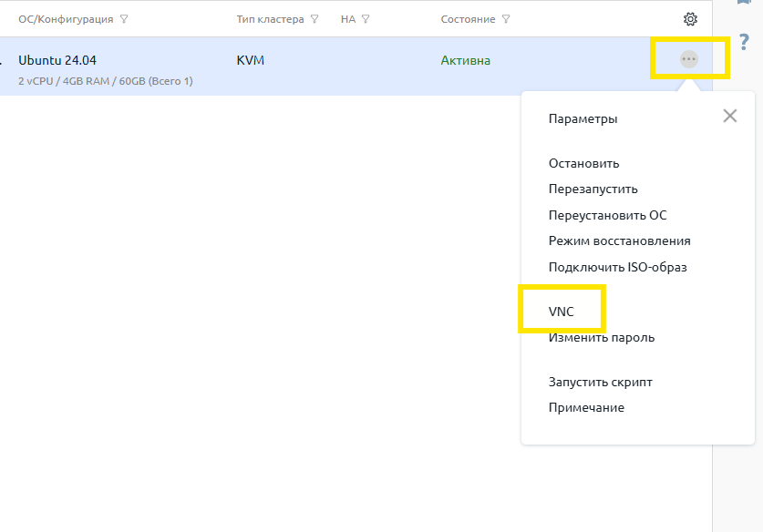Click Подключить ISO-образ in the menu
The width and height of the screenshot is (763, 532).
tap(617, 267)
